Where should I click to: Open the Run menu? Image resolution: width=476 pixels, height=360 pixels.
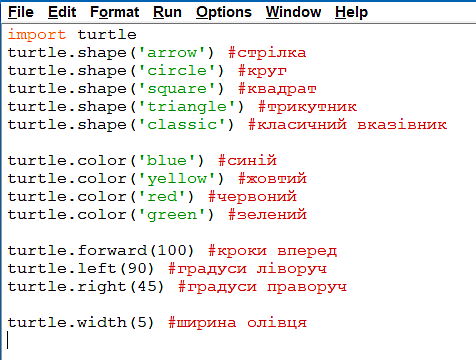coord(167,12)
